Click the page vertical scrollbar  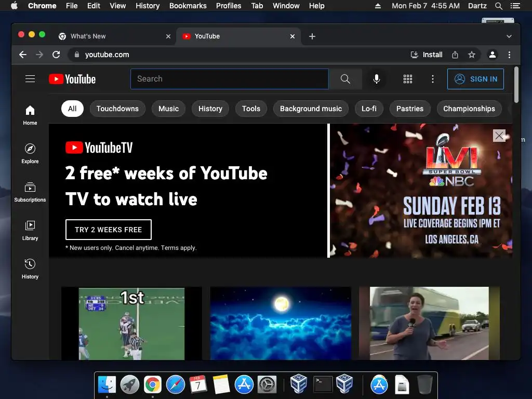tap(516, 85)
